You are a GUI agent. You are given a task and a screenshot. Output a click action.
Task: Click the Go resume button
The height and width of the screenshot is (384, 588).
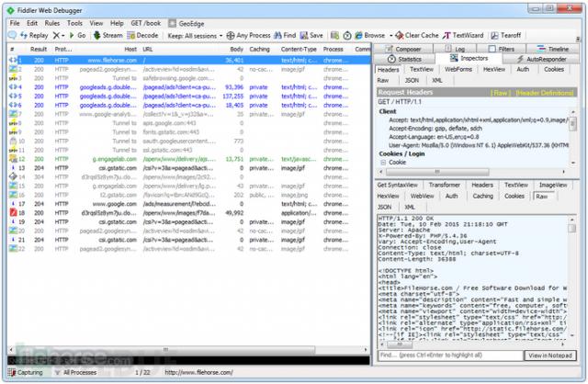coord(77,35)
